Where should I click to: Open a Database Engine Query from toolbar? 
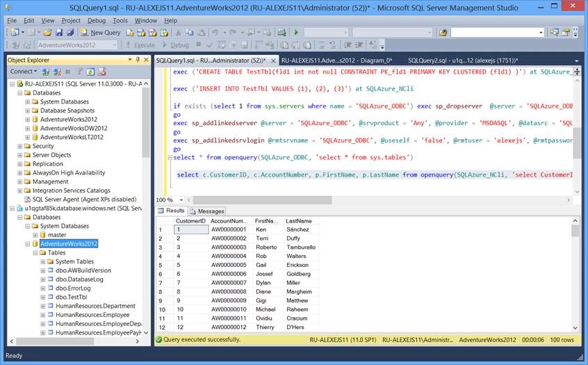130,33
